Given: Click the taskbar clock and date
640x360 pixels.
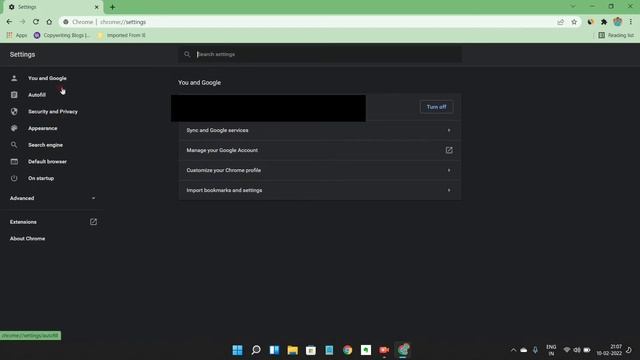Looking at the screenshot, I should tap(610, 350).
